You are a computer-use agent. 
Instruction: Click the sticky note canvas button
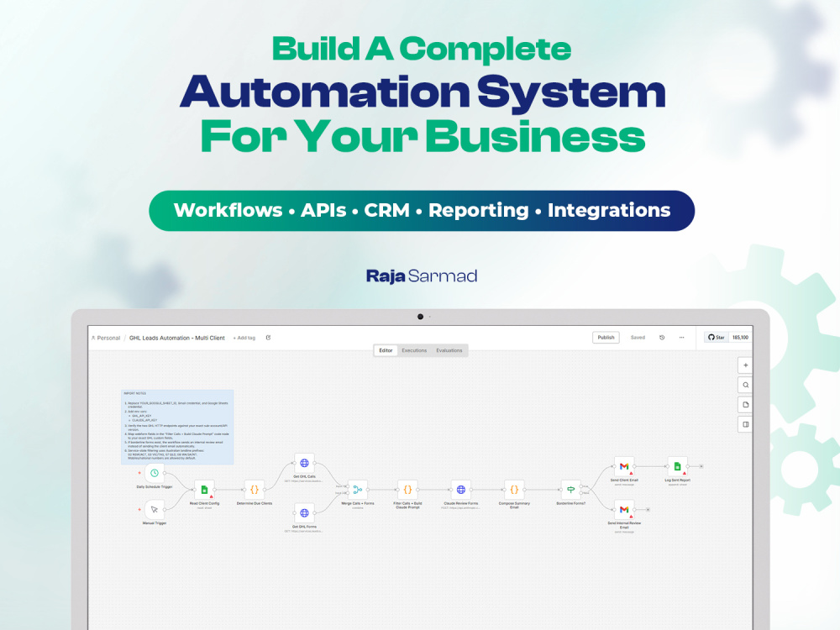point(745,405)
